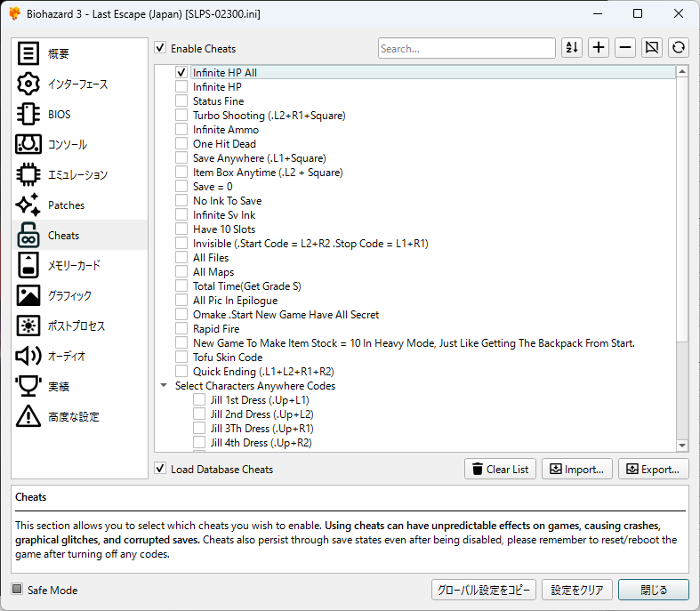Toggle the Load Database Cheats checkbox

pos(160,469)
